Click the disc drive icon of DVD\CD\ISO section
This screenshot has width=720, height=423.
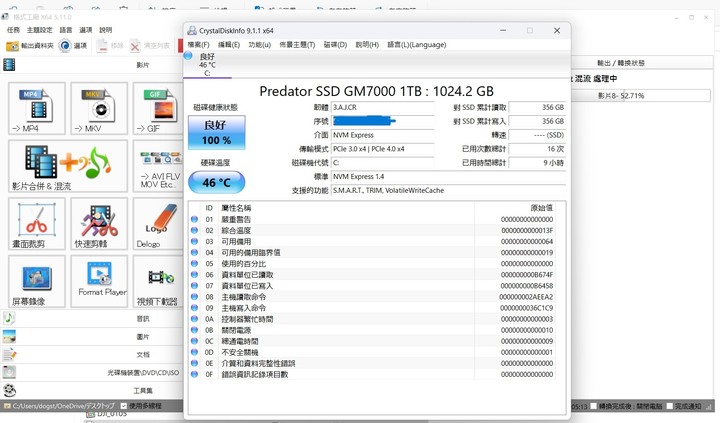click(9, 372)
